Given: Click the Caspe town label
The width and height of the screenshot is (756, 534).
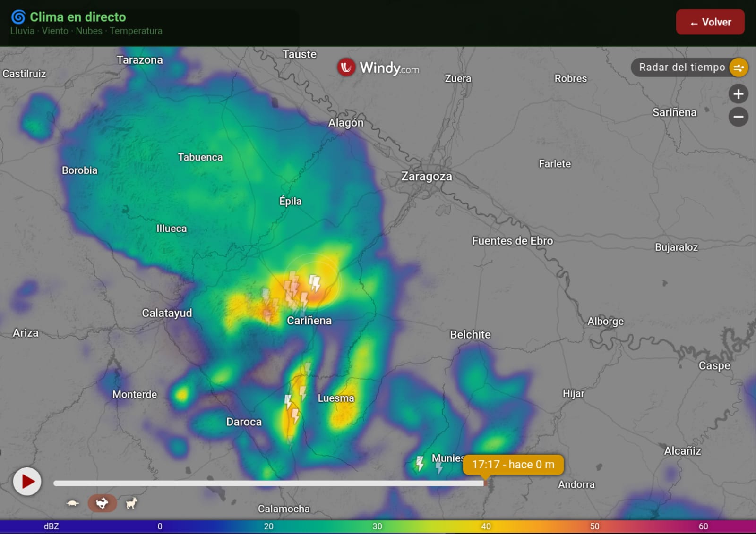Looking at the screenshot, I should (x=714, y=366).
